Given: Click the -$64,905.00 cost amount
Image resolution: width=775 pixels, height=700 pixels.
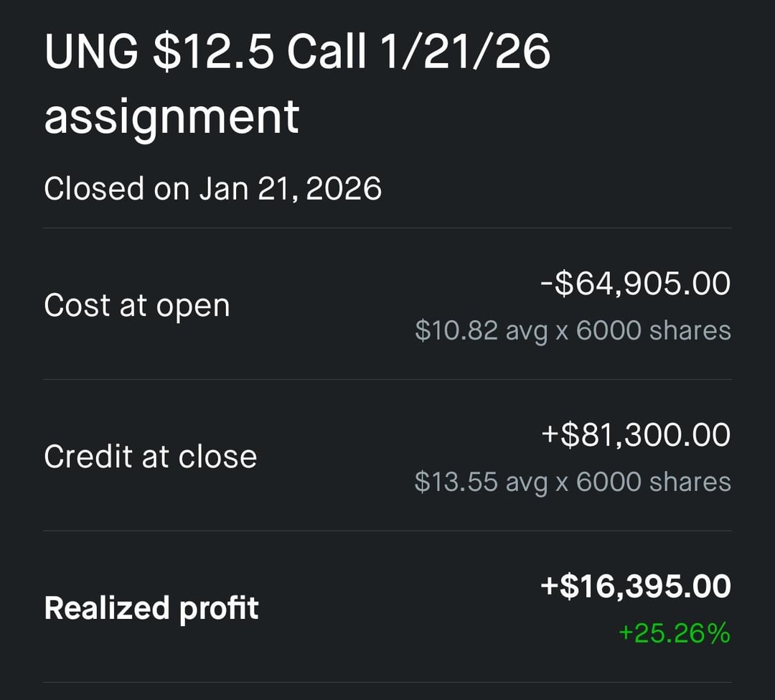Looking at the screenshot, I should click(x=636, y=284).
